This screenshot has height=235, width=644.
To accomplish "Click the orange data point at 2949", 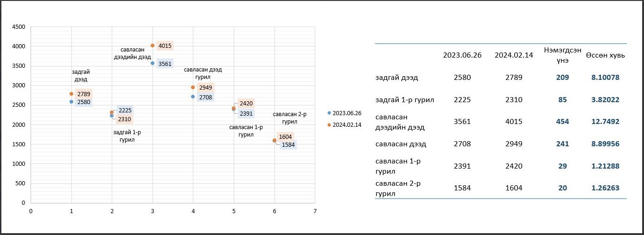I will tap(193, 87).
